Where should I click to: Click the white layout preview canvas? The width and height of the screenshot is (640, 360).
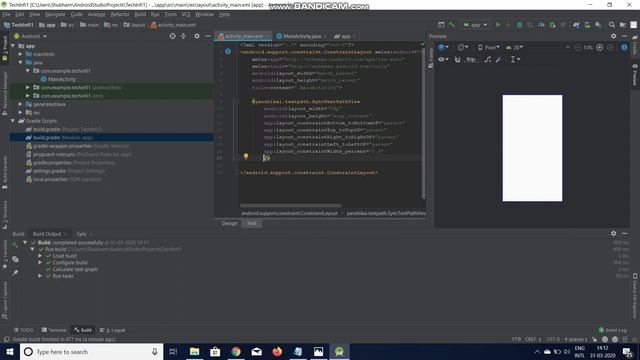pos(532,148)
